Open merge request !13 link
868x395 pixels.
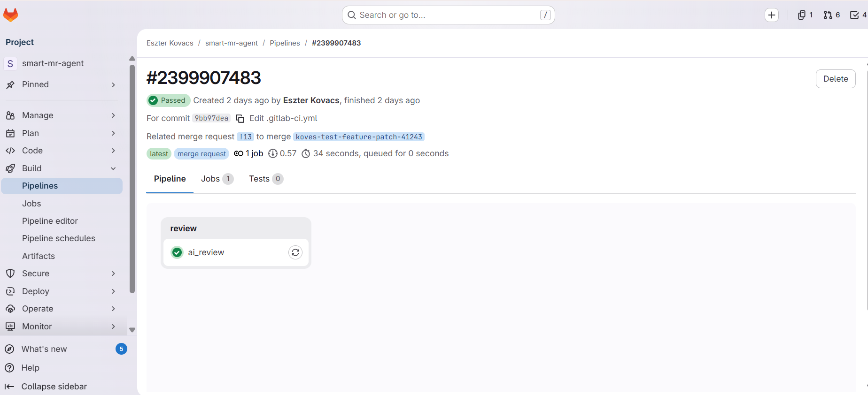pos(245,137)
